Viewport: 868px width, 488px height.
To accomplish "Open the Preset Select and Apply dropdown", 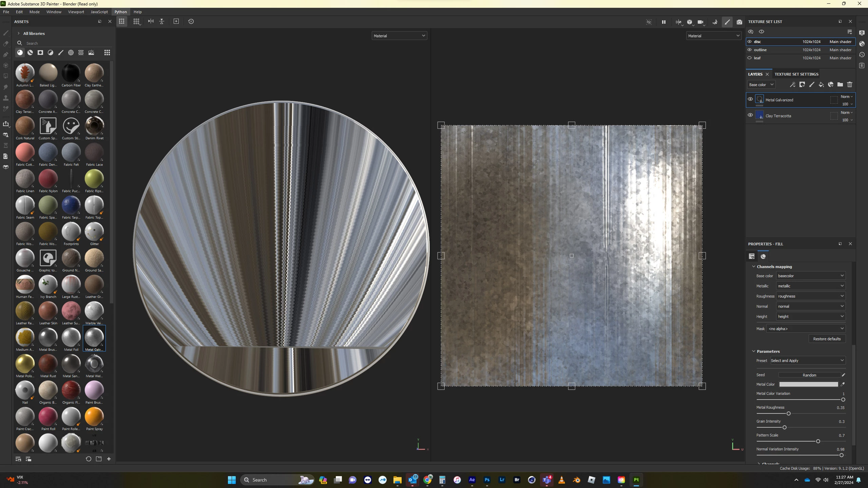I will tap(807, 361).
